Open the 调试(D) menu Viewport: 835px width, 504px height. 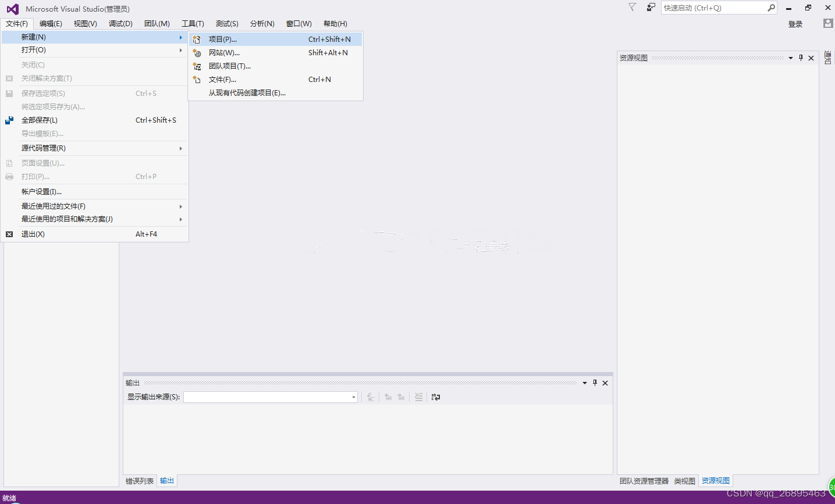[120, 24]
